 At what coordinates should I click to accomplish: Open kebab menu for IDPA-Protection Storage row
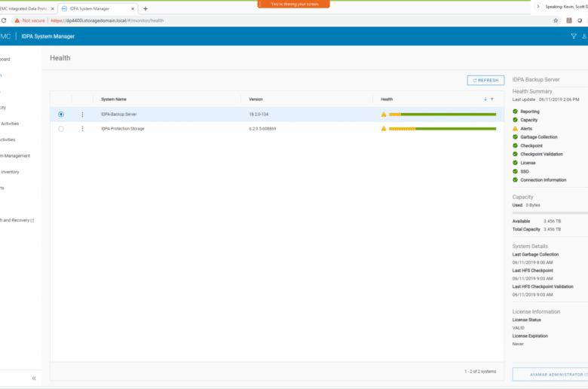(82, 129)
